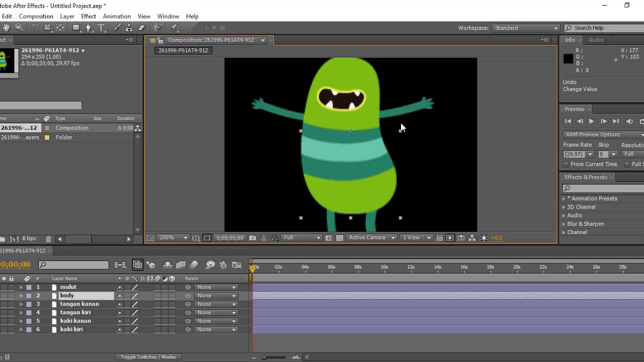Open the Window menu
This screenshot has width=644, height=362.
coord(168,17)
